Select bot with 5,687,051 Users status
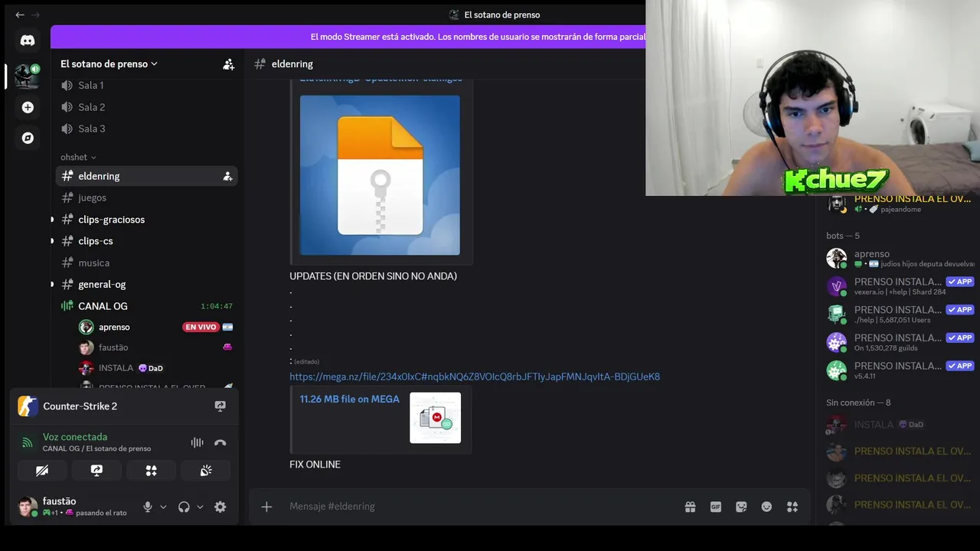The image size is (980, 551). (898, 315)
